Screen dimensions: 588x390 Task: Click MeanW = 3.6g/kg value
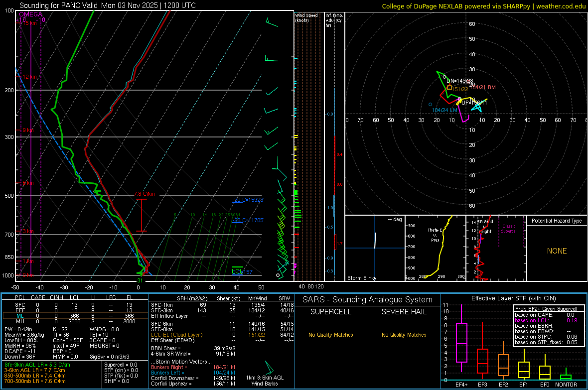[x=24, y=335]
